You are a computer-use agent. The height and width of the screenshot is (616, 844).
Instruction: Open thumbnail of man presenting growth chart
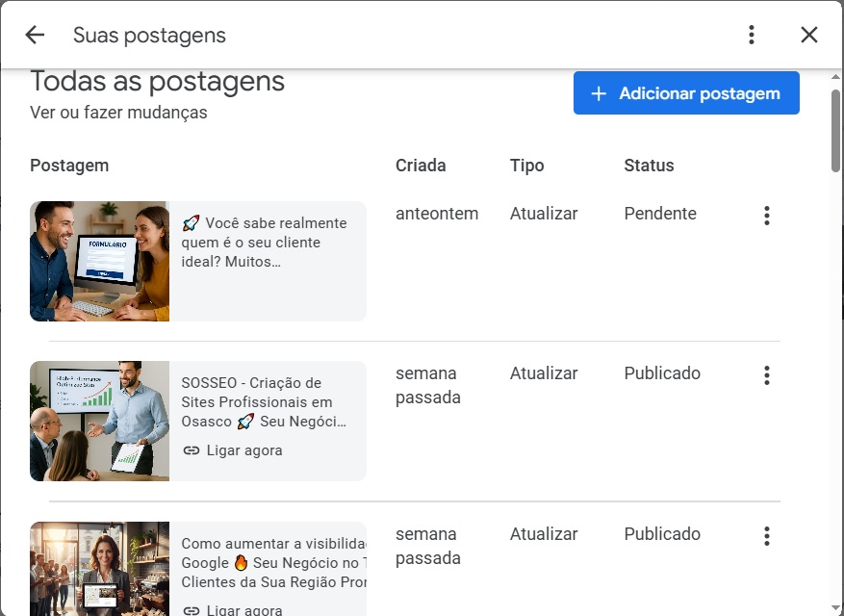[x=99, y=421]
